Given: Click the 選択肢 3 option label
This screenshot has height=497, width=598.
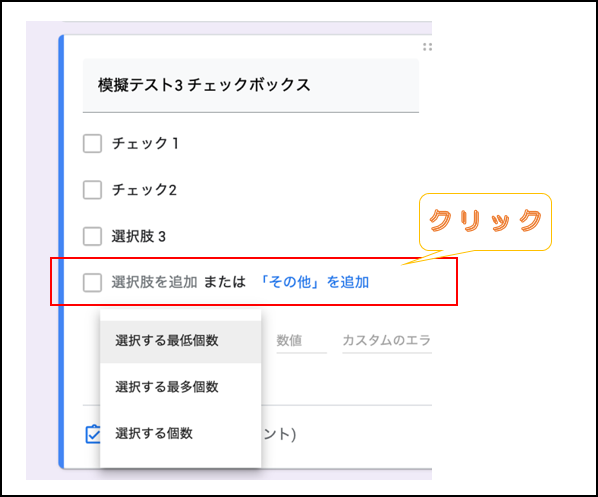Looking at the screenshot, I should pos(139,236).
